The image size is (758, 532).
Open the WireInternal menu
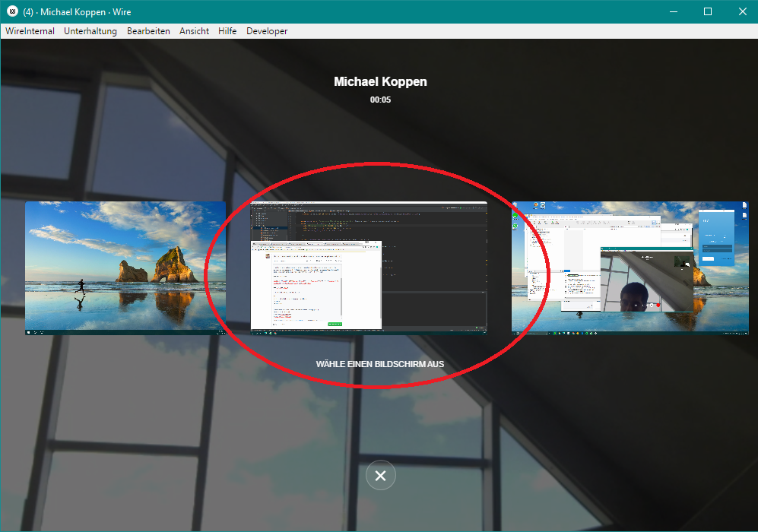click(30, 31)
